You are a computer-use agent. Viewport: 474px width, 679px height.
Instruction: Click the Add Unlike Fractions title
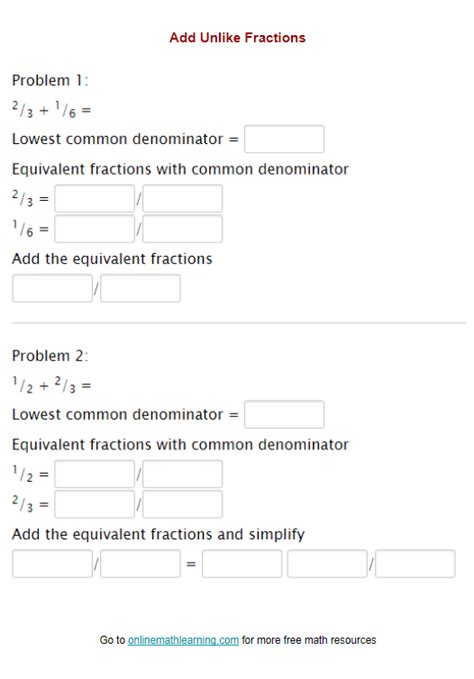pyautogui.click(x=237, y=38)
